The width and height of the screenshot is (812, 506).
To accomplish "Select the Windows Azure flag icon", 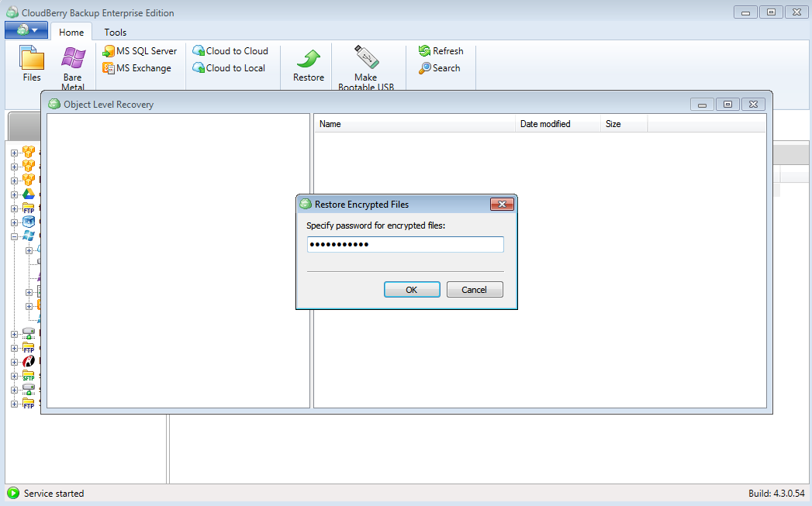I will coord(29,236).
